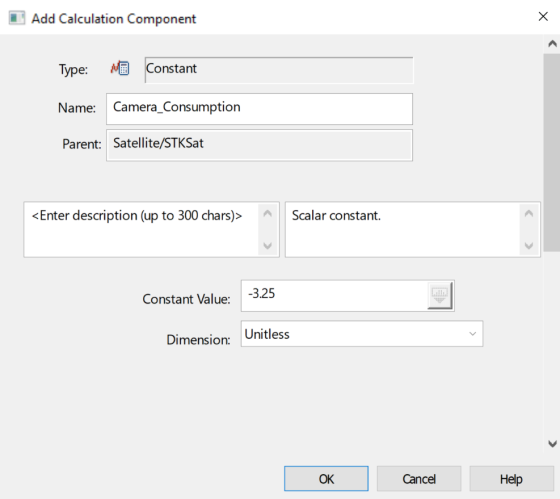Close the Add Calculation Component dialog
560x499 pixels.
(543, 16)
